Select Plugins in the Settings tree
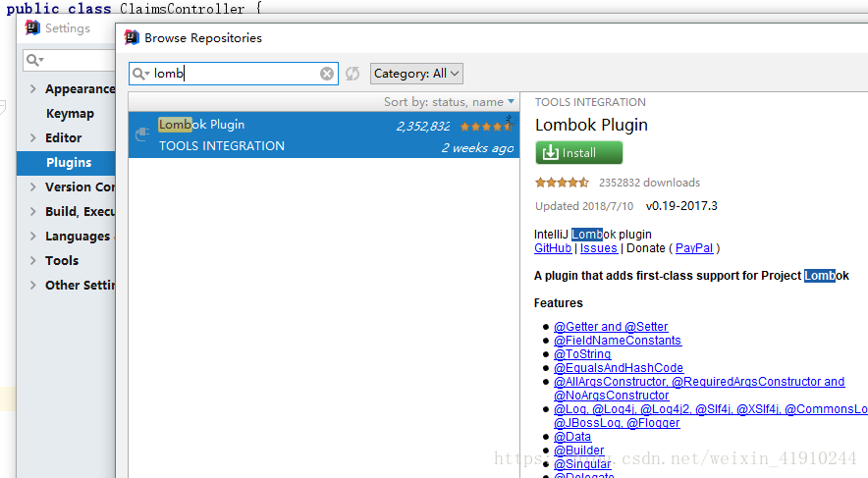 pos(69,163)
